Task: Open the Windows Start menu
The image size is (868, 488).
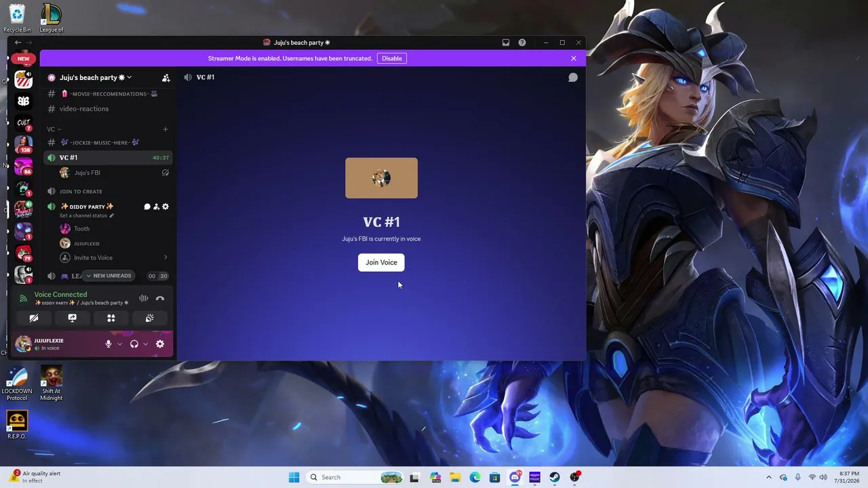Action: pyautogui.click(x=294, y=477)
